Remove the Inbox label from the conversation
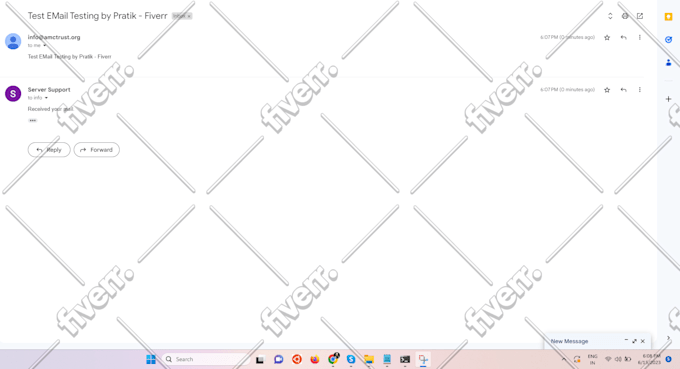 click(x=189, y=16)
